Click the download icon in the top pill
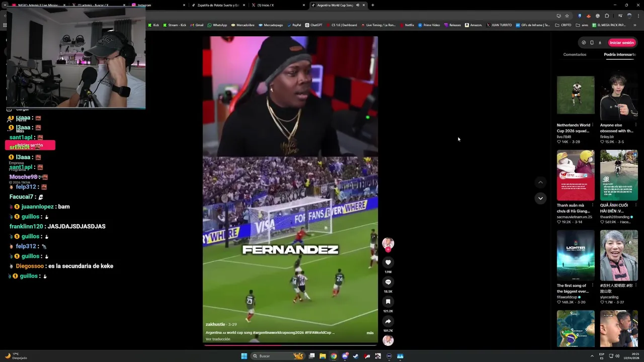The image size is (644, 362). click(600, 43)
